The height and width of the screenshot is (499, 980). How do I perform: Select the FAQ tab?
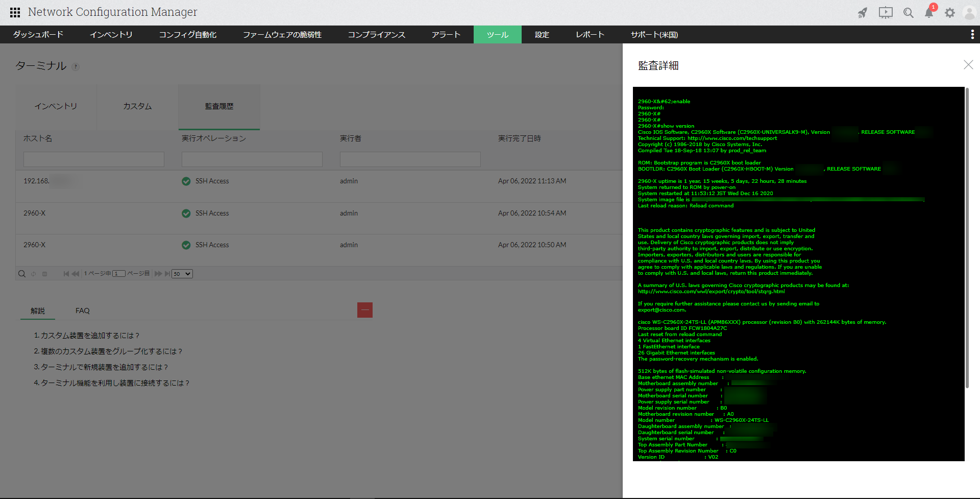coord(82,311)
